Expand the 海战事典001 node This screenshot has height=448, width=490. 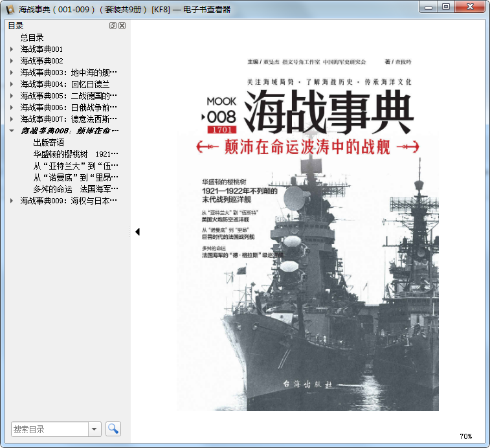tap(12, 49)
